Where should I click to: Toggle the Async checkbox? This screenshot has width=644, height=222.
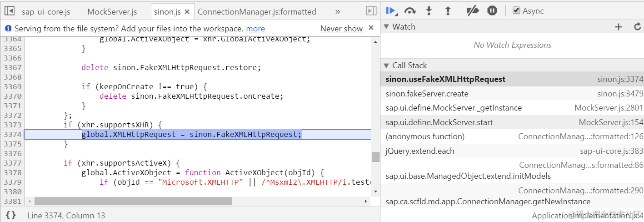pos(516,10)
